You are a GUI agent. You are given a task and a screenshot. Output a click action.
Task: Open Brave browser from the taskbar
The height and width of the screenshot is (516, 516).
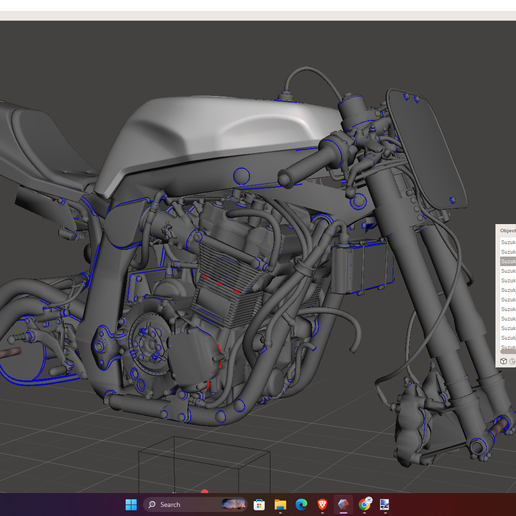(322, 505)
